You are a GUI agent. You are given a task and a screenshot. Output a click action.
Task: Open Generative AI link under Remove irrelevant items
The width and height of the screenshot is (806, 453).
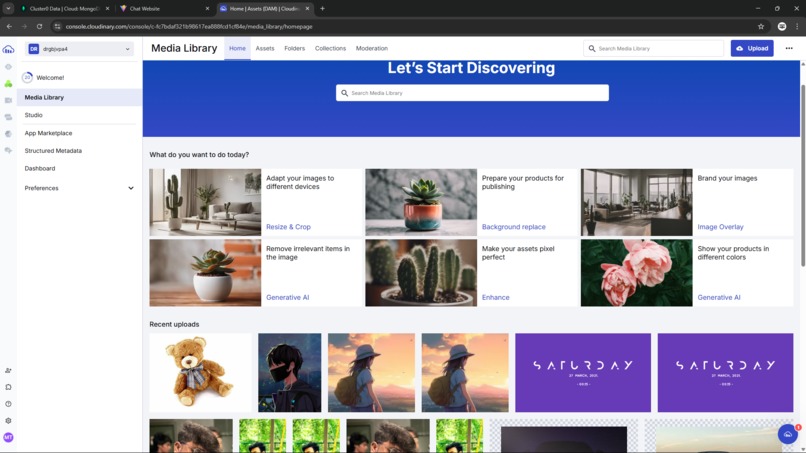coord(287,297)
